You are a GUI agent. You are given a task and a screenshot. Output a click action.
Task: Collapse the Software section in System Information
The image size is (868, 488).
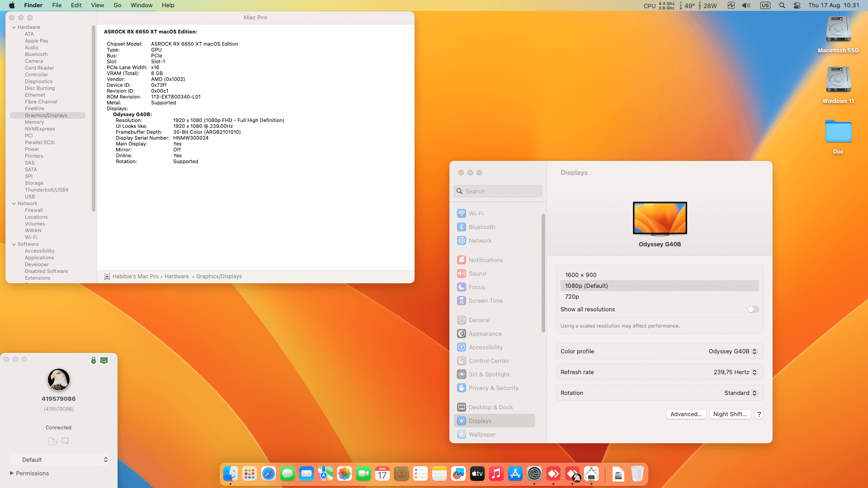point(14,244)
